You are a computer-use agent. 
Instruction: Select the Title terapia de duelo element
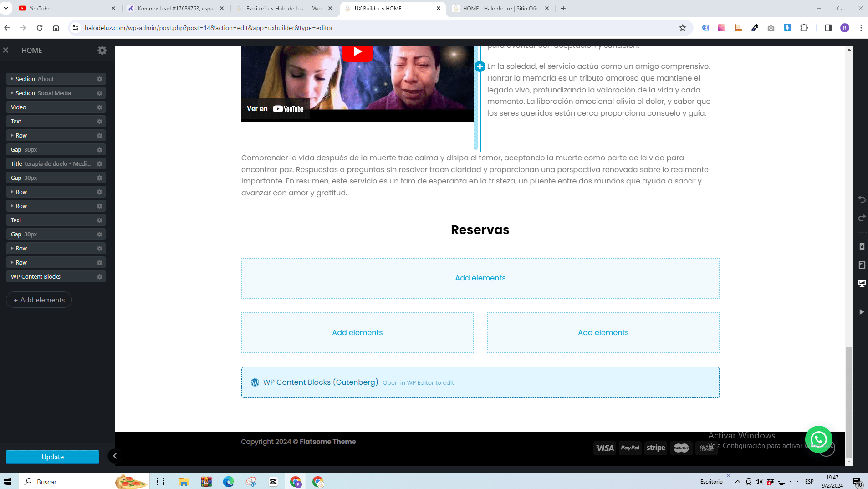pyautogui.click(x=56, y=164)
